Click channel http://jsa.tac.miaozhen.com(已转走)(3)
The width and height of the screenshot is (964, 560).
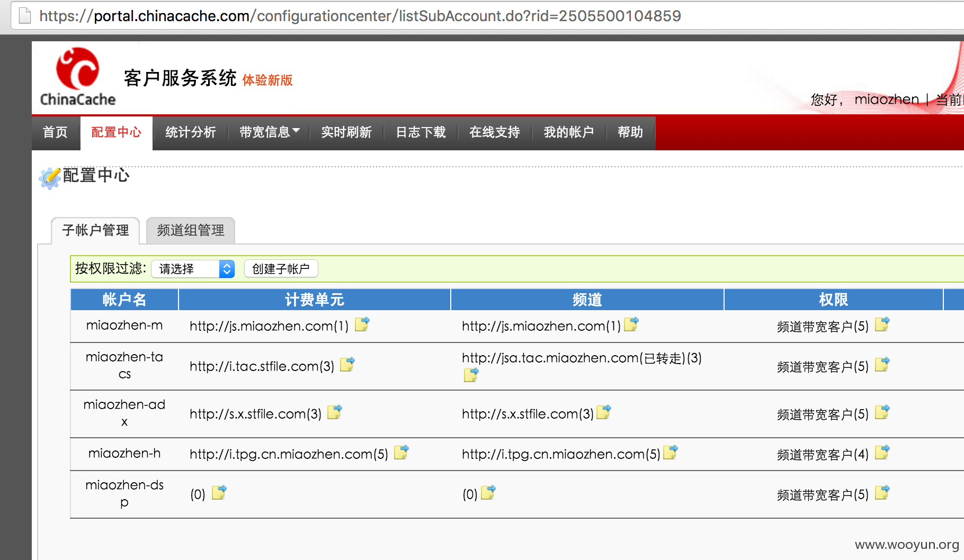[x=582, y=358]
